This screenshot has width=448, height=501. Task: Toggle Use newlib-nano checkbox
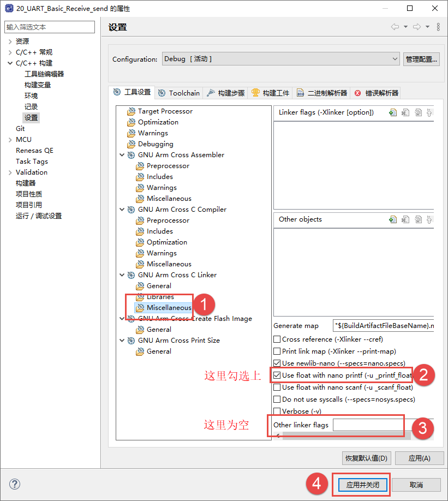pyautogui.click(x=277, y=363)
